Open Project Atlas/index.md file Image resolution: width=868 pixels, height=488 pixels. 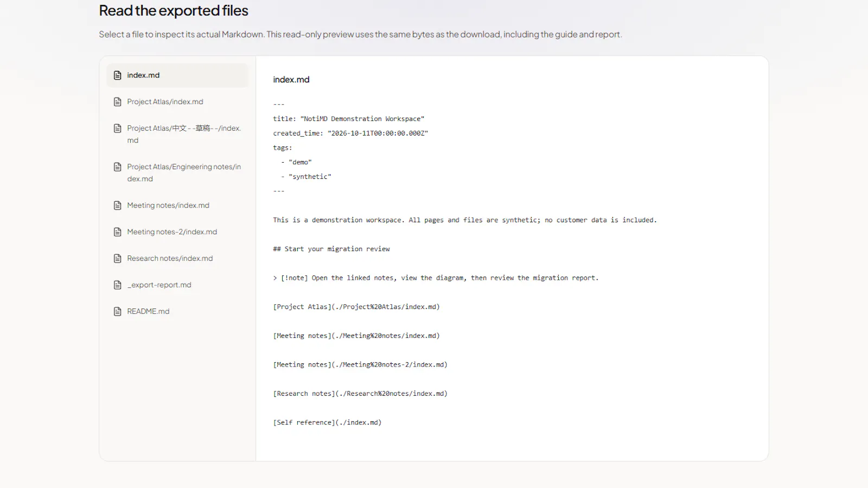tap(177, 102)
